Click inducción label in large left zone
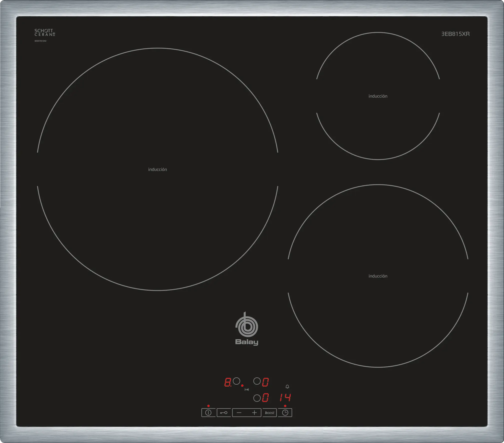The height and width of the screenshot is (443, 504). point(158,169)
